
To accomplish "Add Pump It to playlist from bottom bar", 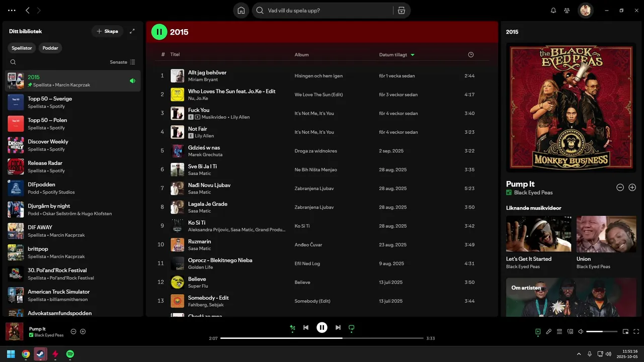I will (x=83, y=331).
